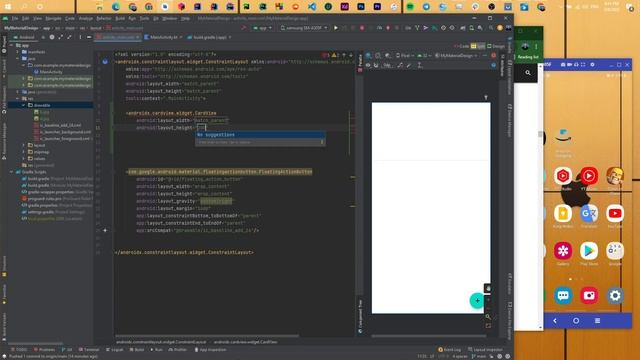Click the Search Everywhere magnifier icon
640x360 pixels.
(491, 28)
